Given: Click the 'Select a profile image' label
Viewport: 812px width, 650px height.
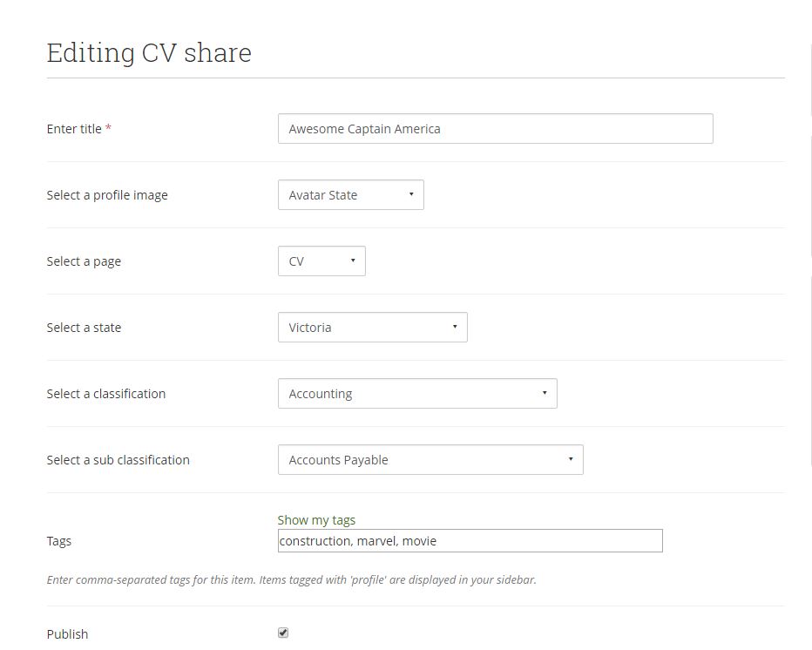Looking at the screenshot, I should pyautogui.click(x=107, y=195).
